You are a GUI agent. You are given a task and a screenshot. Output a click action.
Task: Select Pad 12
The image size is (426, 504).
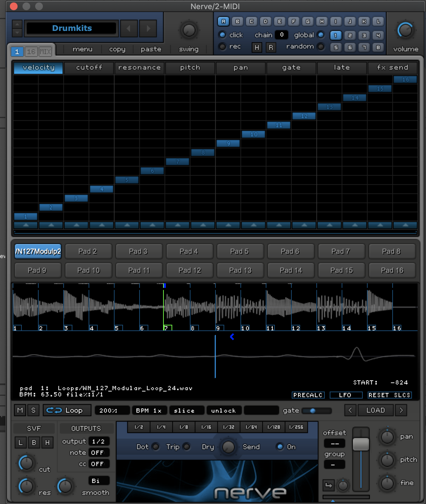click(190, 270)
